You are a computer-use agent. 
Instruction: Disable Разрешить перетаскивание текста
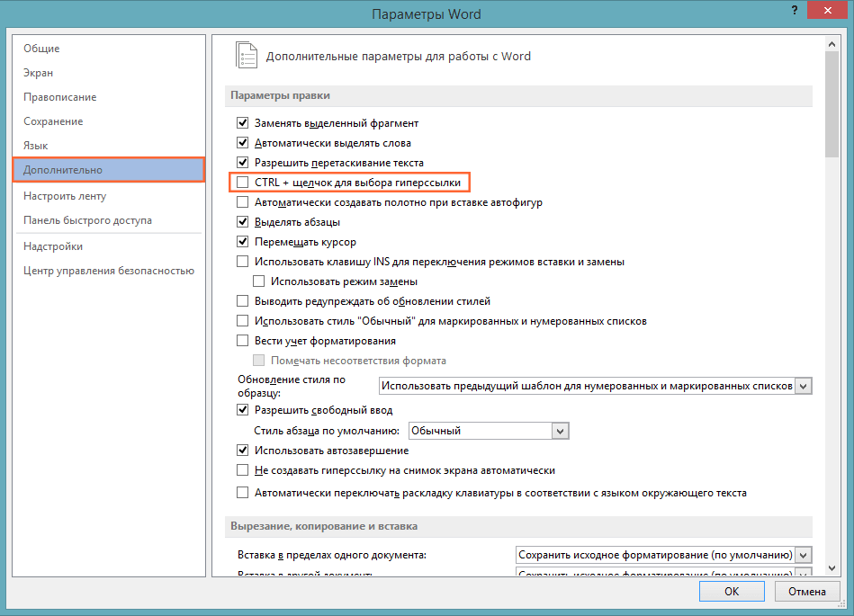[x=242, y=162]
